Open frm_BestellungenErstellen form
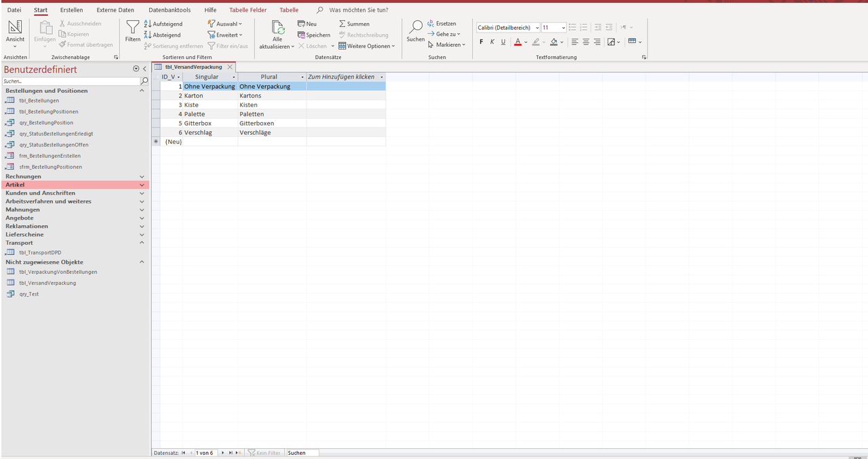868x459 pixels. (50, 155)
